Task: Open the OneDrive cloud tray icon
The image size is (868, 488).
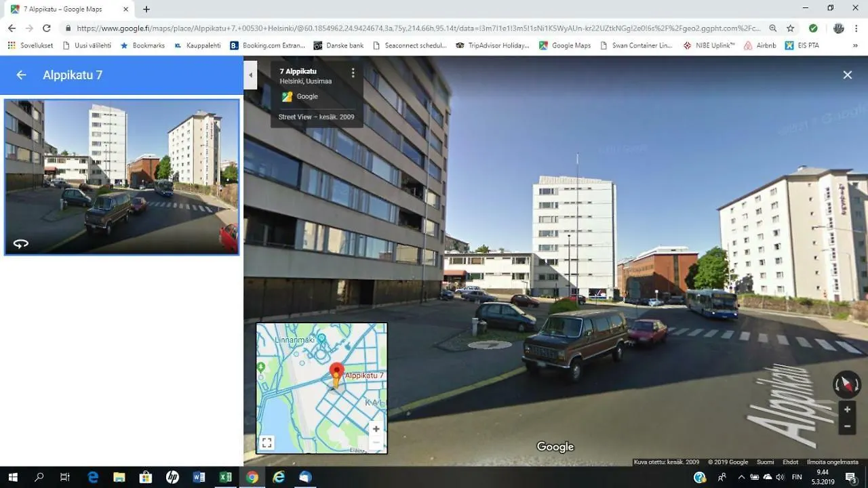Action: click(767, 477)
